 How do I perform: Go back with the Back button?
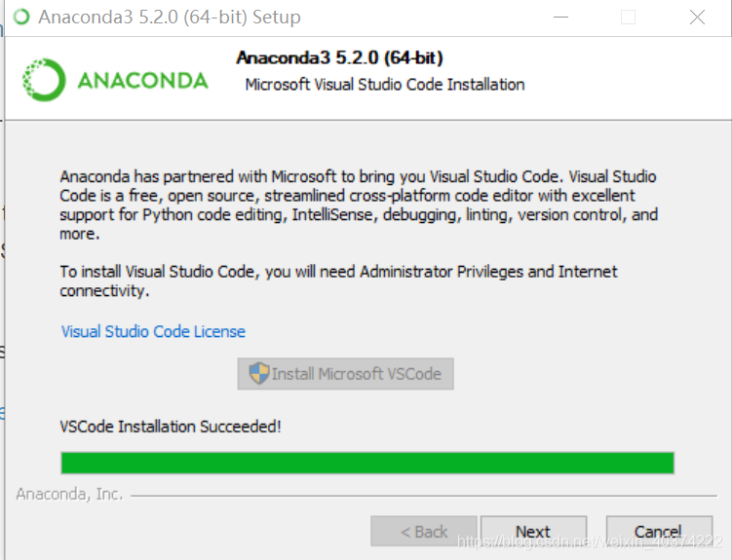click(424, 532)
